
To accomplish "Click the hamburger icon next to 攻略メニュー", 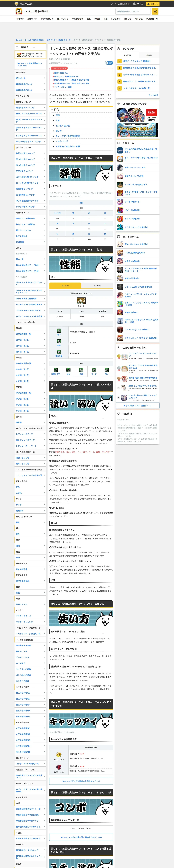I will click(17, 47).
